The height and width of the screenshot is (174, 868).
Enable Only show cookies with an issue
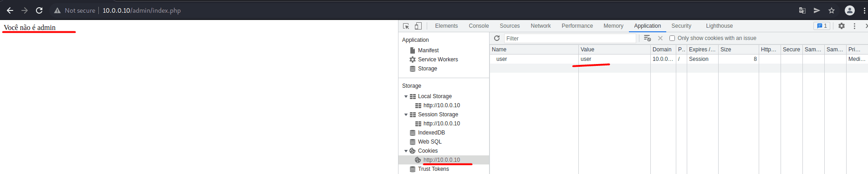672,38
